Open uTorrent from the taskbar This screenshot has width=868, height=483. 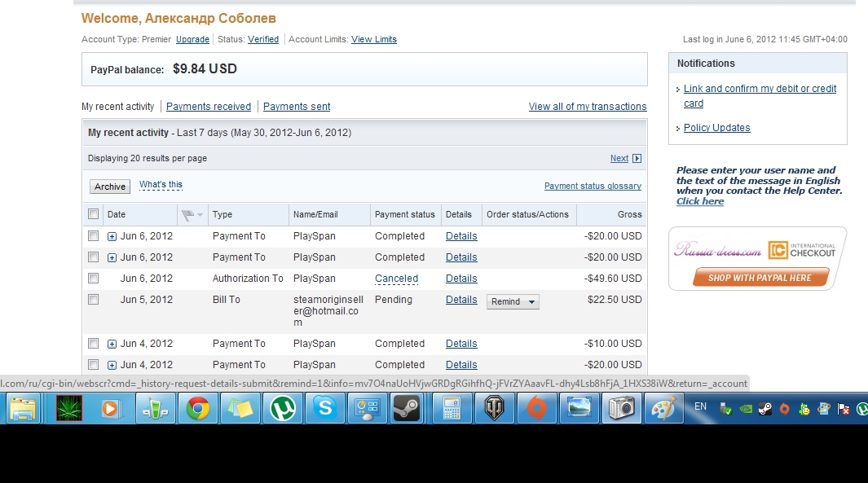(282, 409)
